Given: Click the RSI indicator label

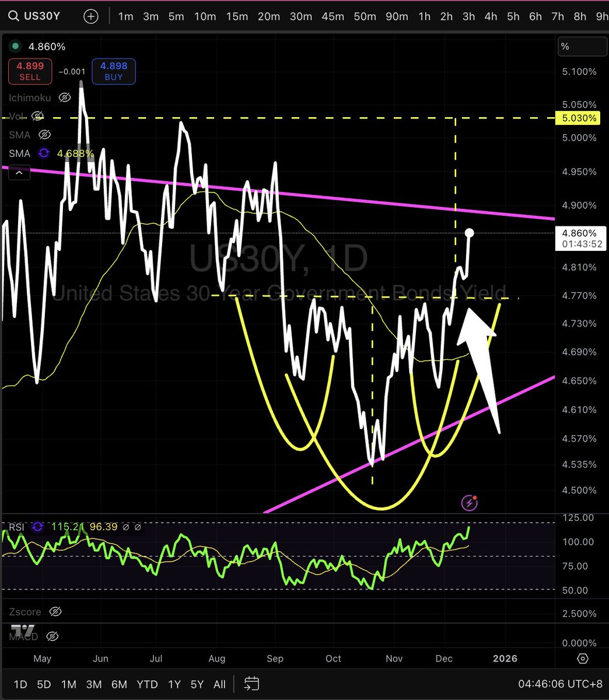Looking at the screenshot, I should [x=16, y=527].
